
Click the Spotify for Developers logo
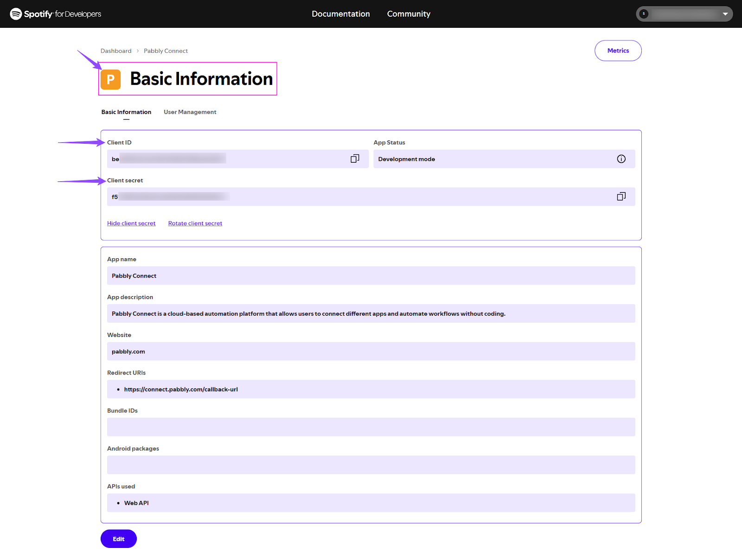[x=56, y=14]
